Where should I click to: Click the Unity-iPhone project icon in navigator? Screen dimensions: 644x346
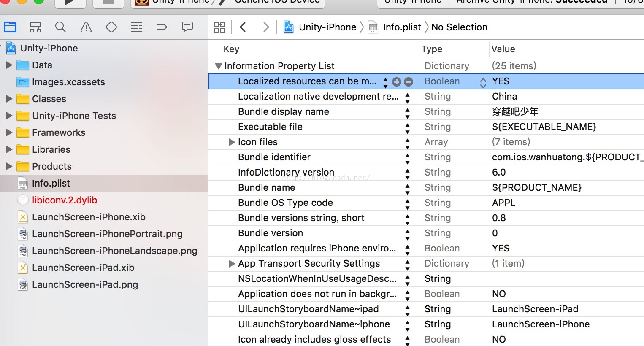point(11,48)
